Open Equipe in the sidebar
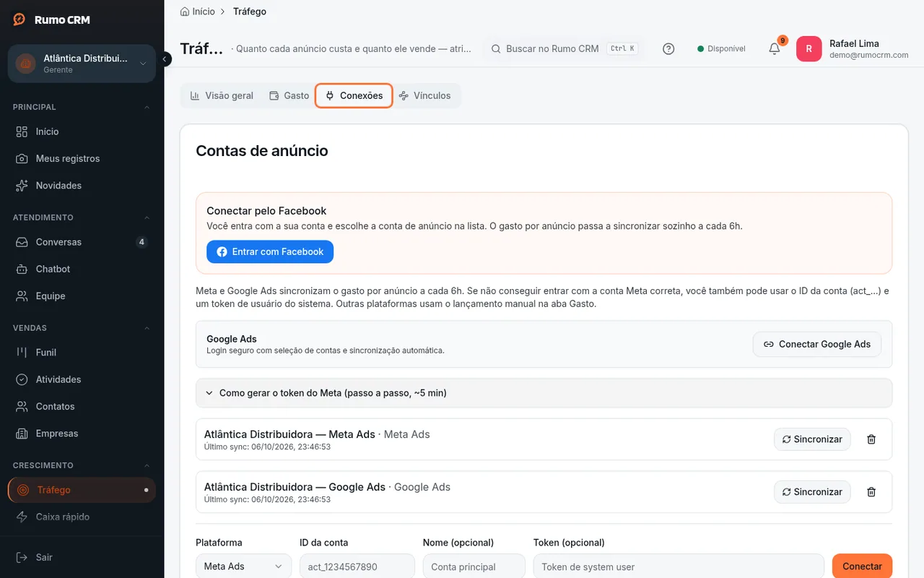Screen dimensions: 924x578 [82, 296]
